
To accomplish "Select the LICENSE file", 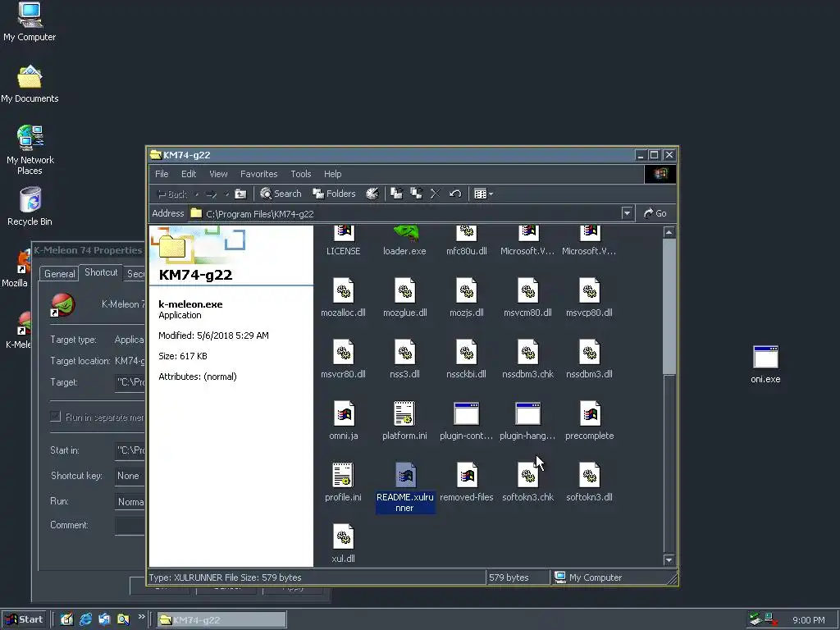I will [344, 240].
